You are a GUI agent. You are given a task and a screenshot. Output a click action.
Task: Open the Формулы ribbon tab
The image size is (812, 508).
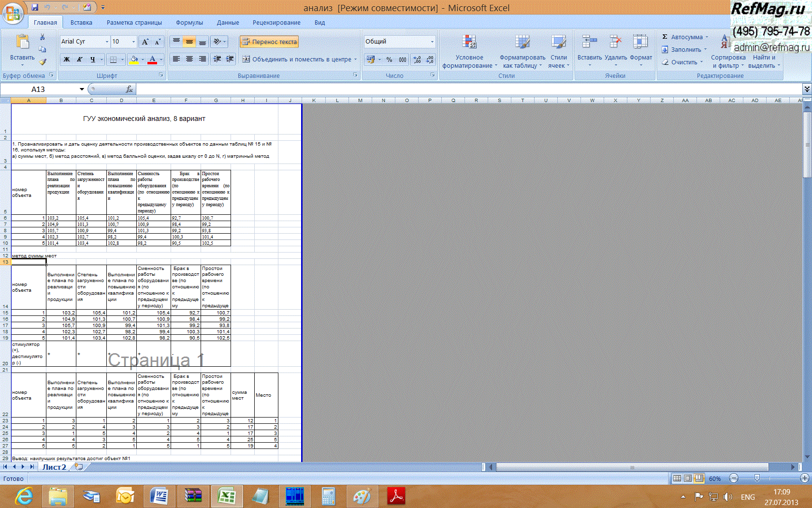tap(189, 22)
